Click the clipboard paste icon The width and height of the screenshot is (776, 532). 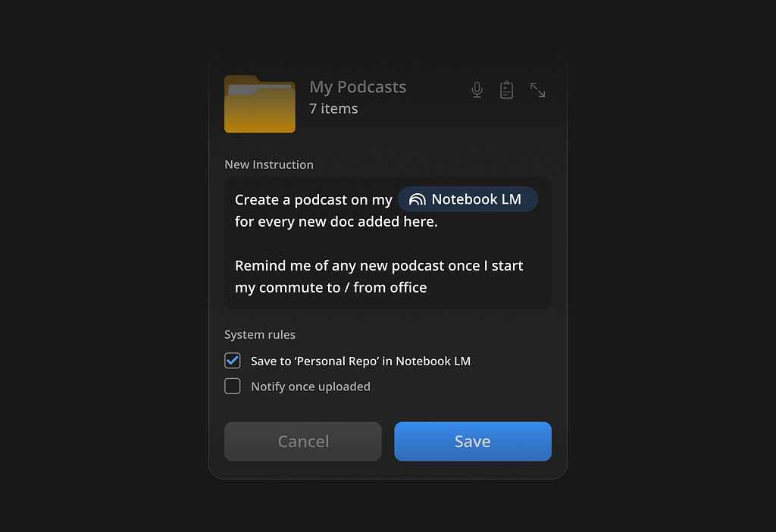tap(506, 89)
